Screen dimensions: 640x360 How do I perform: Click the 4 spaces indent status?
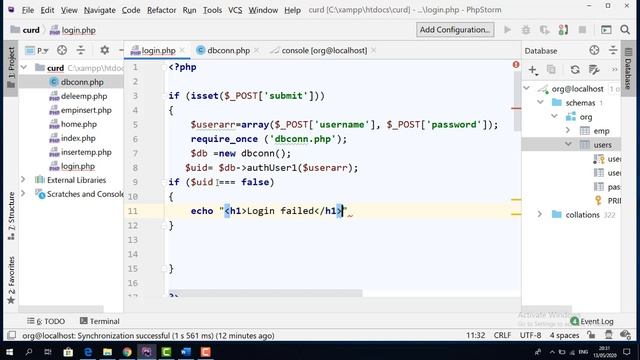click(564, 335)
